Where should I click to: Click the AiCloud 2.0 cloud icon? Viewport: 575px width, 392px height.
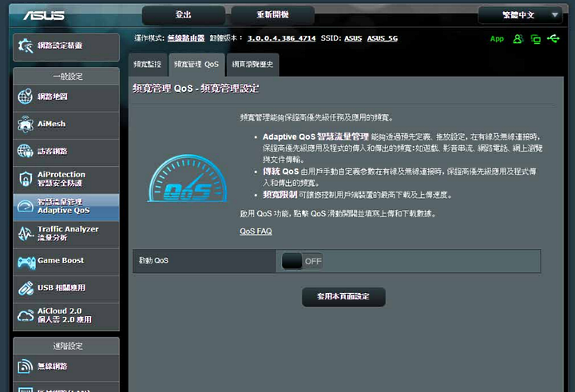[x=26, y=315]
